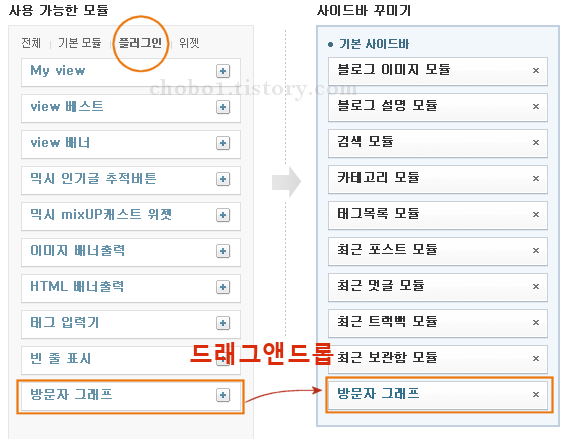Viewport: 570px width, 439px height.
Task: Click the view 베스트 module label
Action: tap(67, 106)
